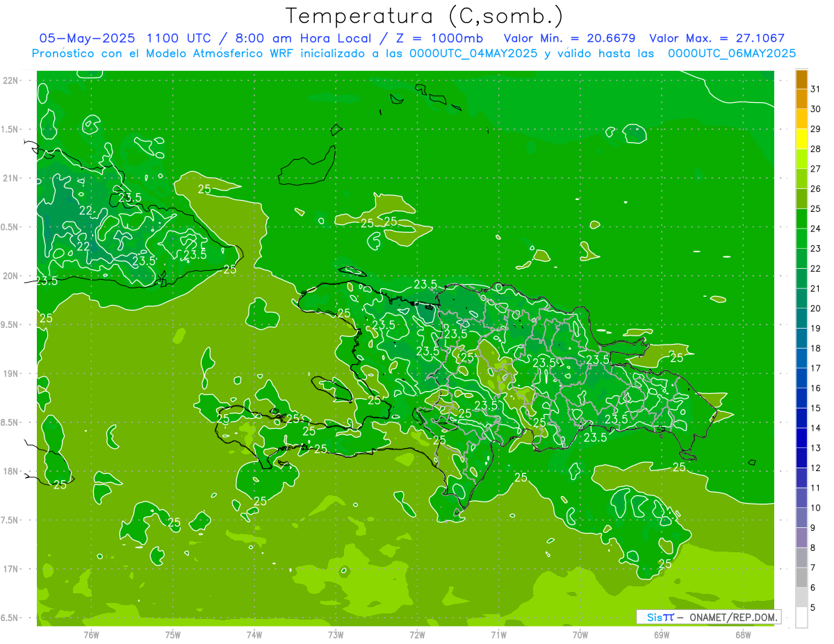Click the date text "05-May-2025"

tap(88, 38)
